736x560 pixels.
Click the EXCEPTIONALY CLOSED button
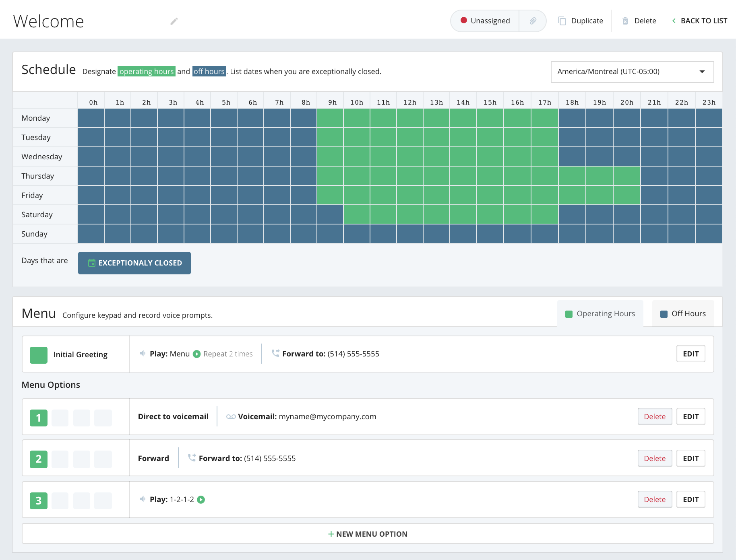[x=134, y=263]
